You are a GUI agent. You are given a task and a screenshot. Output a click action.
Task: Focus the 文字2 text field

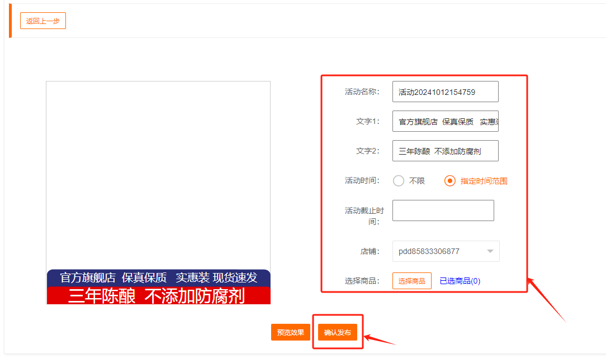445,151
